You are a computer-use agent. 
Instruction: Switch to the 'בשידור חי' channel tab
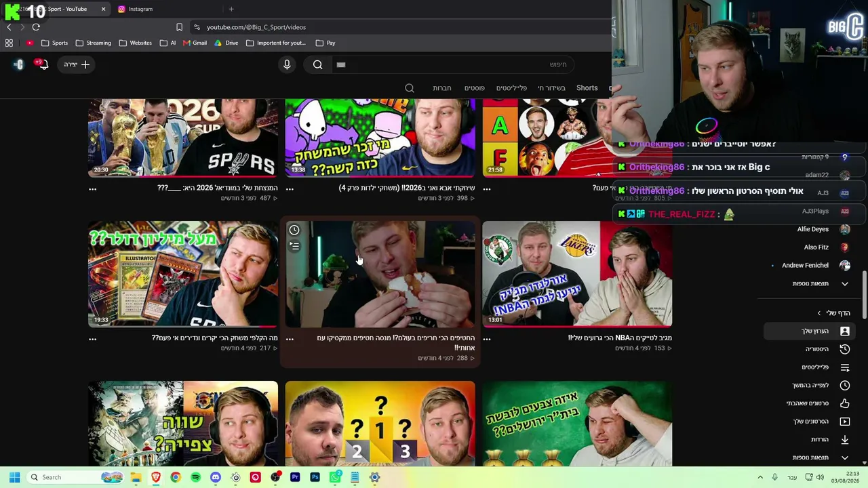[x=551, y=88]
